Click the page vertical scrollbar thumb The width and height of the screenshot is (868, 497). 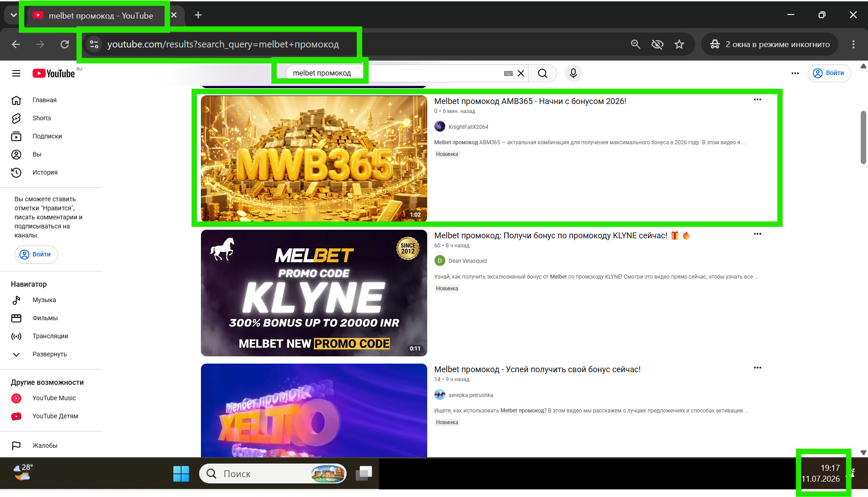point(863,137)
